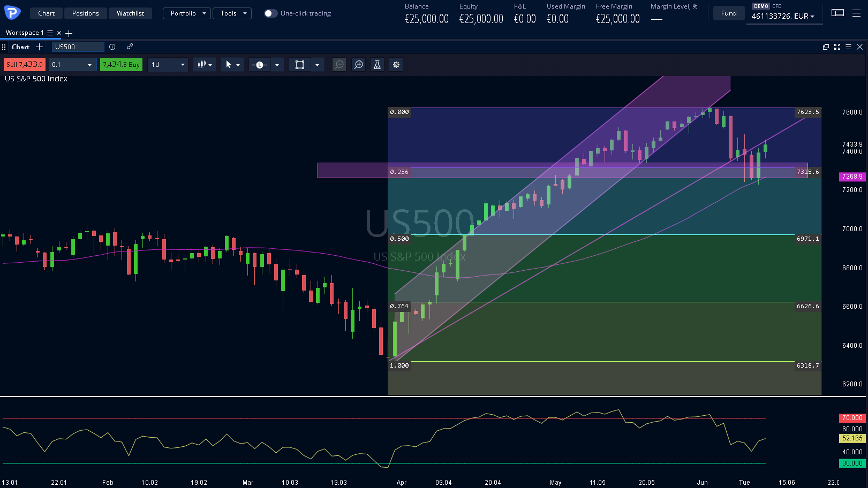Image resolution: width=868 pixels, height=488 pixels.
Task: Select the Chart panel tab
Action: pyautogui.click(x=21, y=47)
